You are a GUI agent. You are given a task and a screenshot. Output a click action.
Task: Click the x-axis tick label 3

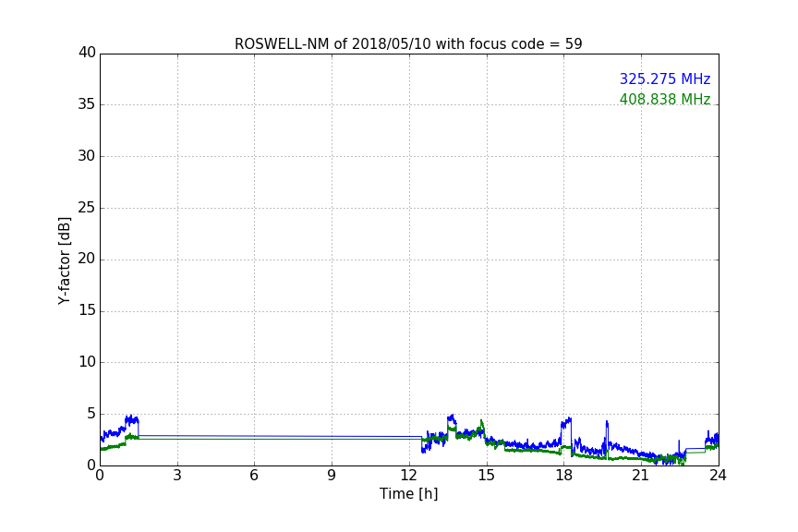[x=177, y=476]
